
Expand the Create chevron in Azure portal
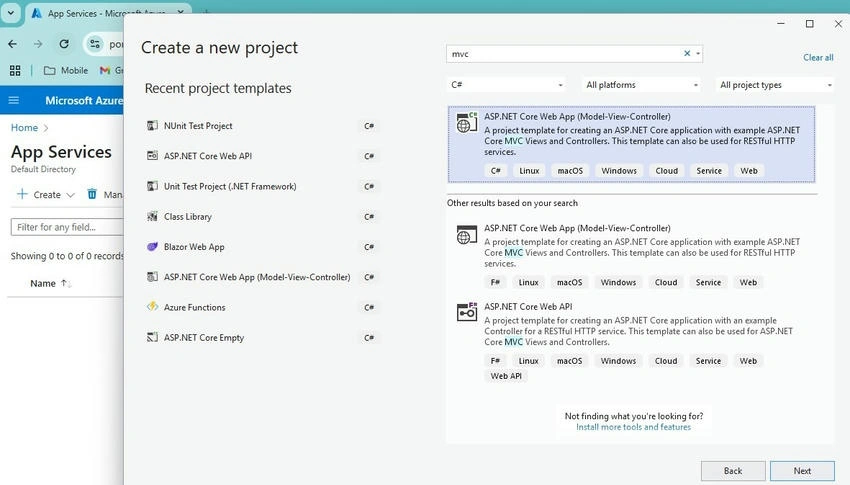pos(70,195)
